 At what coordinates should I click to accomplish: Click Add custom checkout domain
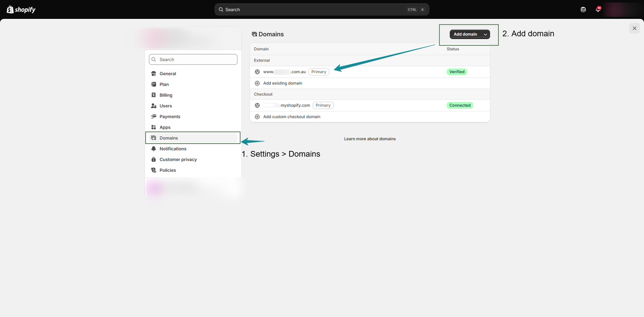click(292, 117)
